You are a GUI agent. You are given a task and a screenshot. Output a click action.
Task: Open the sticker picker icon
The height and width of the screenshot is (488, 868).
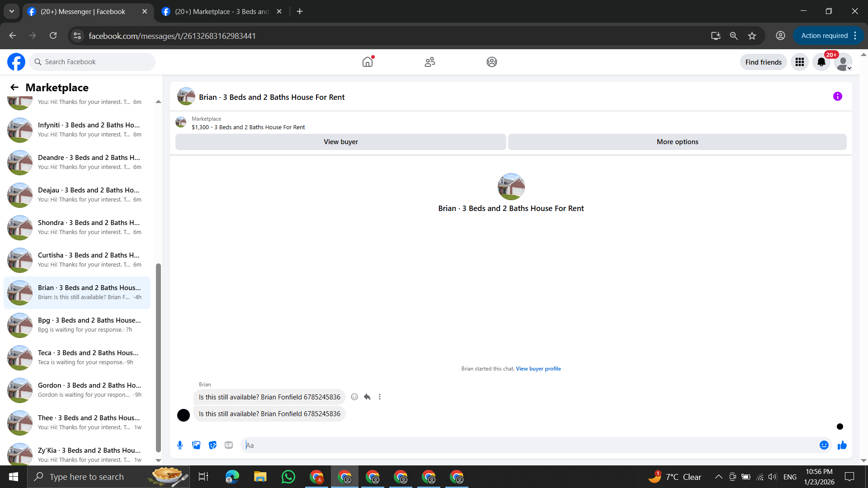point(212,445)
